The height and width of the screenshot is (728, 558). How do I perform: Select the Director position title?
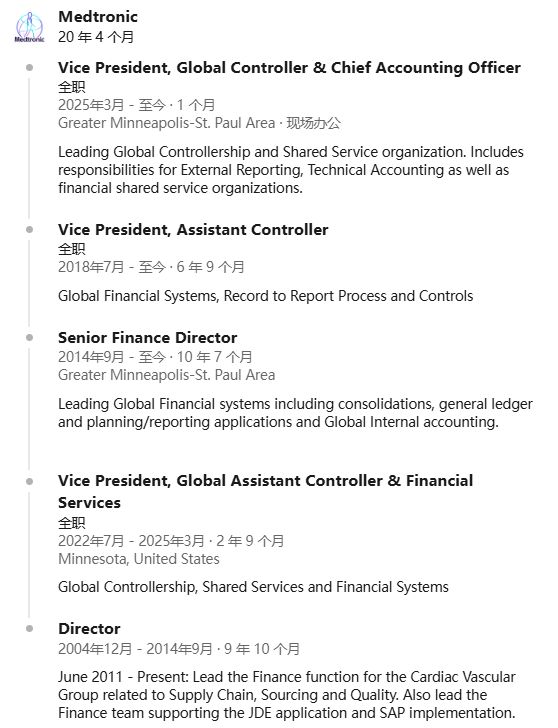tap(89, 629)
